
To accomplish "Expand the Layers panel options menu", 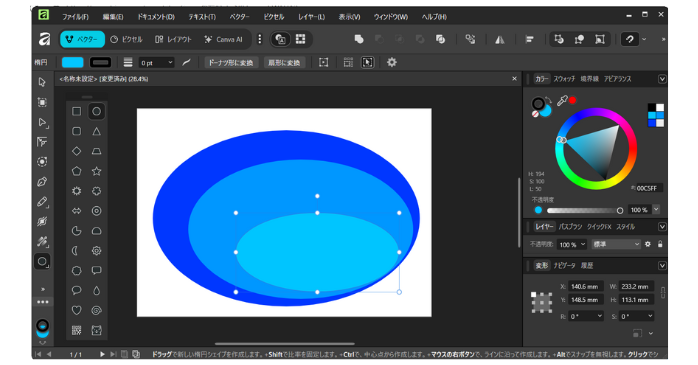I will tap(662, 227).
